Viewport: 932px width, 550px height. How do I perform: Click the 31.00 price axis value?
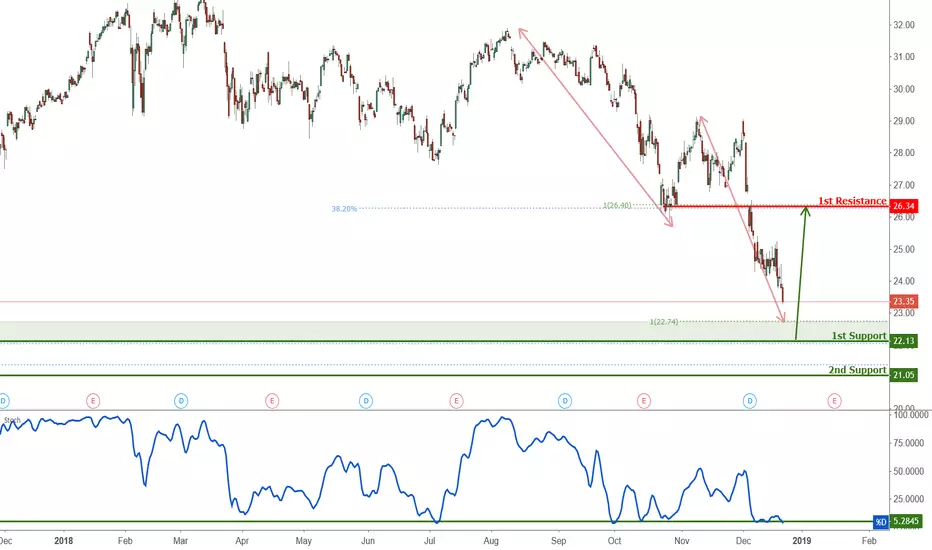point(903,57)
